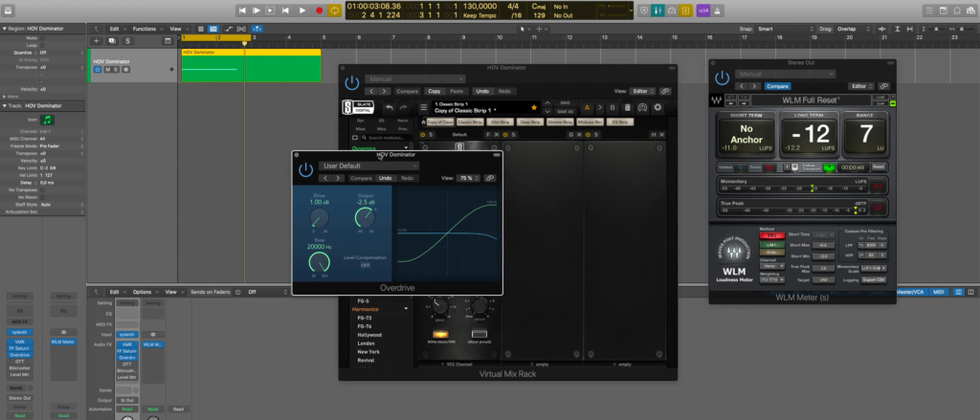The height and width of the screenshot is (420, 980).
Task: Click the Show/Hide Automation icon
Action: (x=229, y=29)
